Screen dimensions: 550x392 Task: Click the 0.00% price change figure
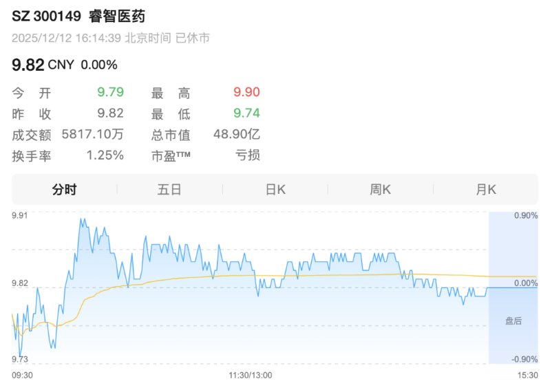(99, 65)
